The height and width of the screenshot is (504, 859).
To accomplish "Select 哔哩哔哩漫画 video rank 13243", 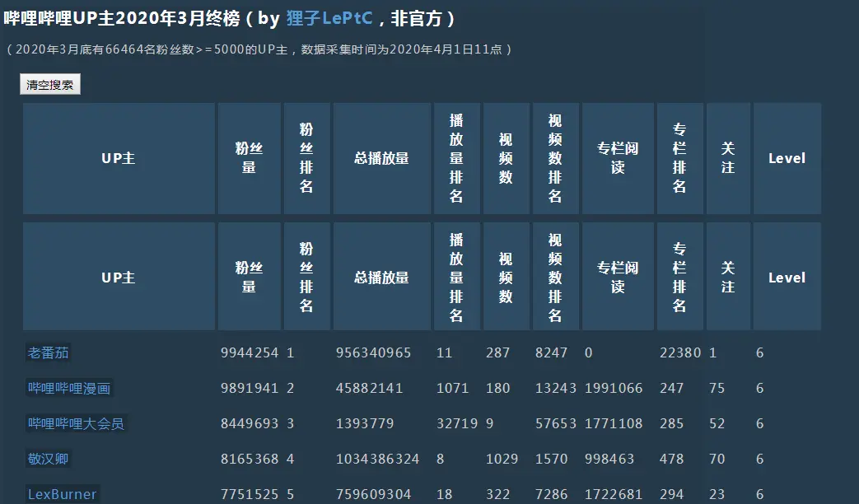I will coord(555,389).
